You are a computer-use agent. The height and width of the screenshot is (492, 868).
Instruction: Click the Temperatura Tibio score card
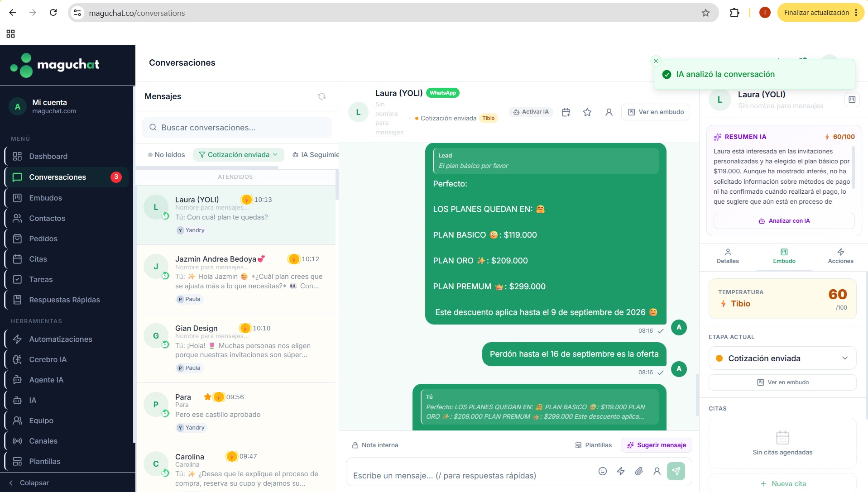pos(782,299)
